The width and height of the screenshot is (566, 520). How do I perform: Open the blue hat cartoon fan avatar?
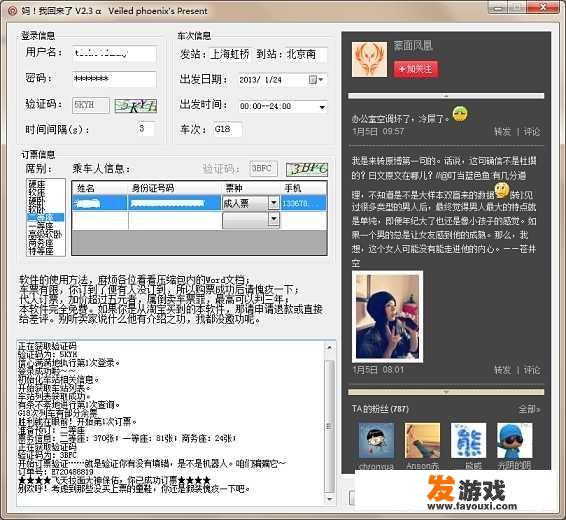pyautogui.click(x=515, y=441)
